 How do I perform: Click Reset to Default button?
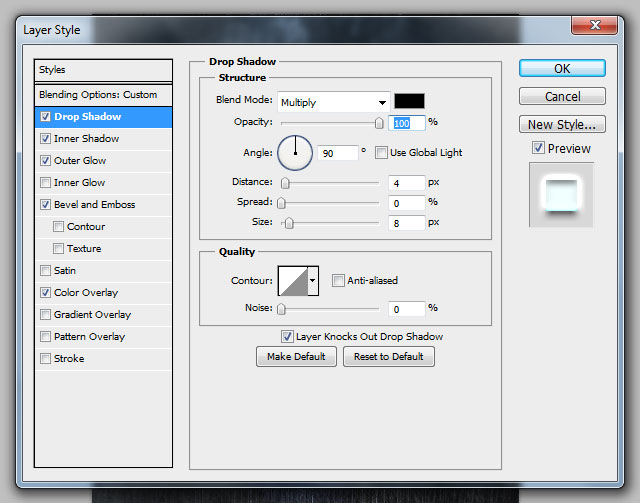pos(389,357)
